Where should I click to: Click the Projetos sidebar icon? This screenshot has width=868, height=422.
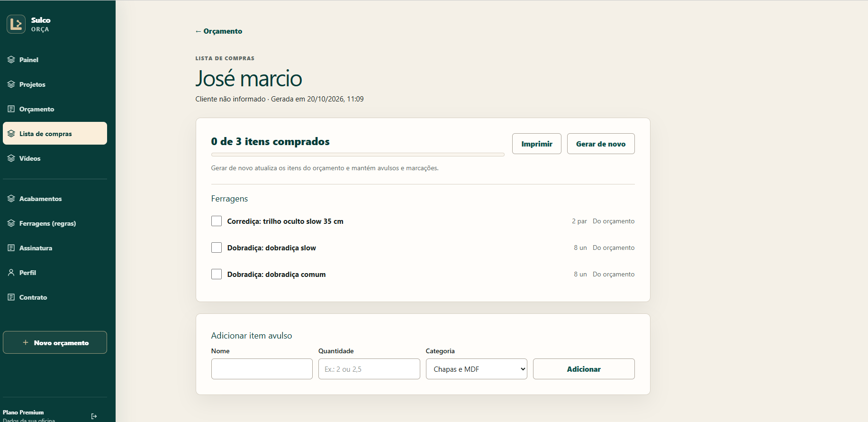(x=11, y=84)
